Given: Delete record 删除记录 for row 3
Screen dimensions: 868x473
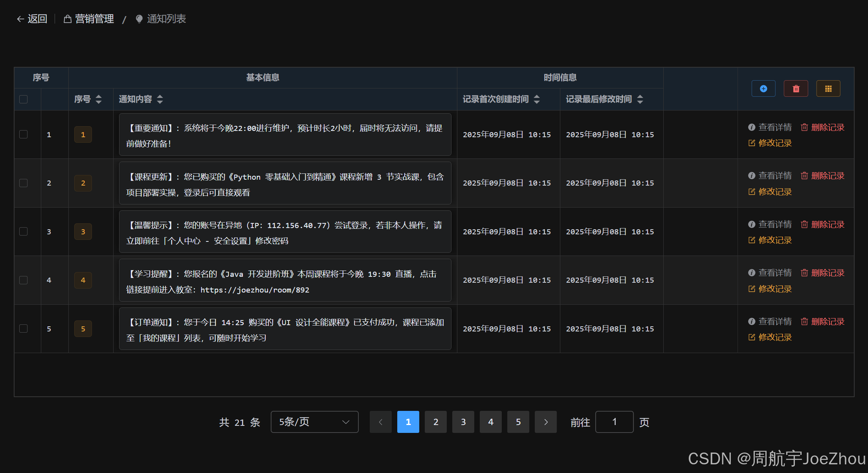Looking at the screenshot, I should (x=823, y=225).
